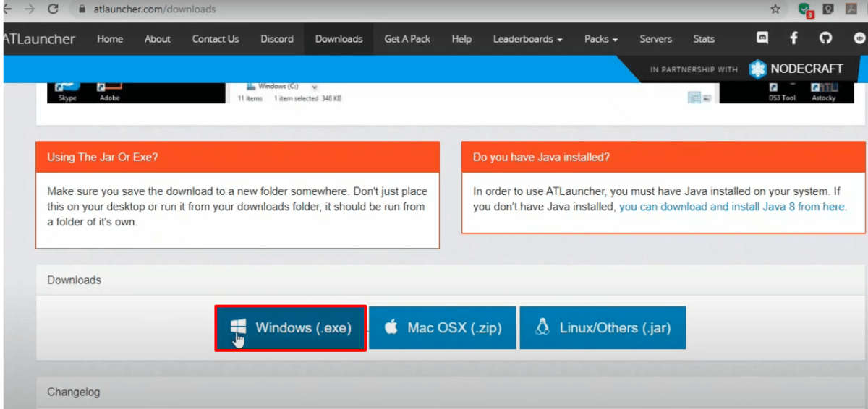Open the Get A Pack page
Viewport: 868px width, 409px height.
(x=407, y=39)
